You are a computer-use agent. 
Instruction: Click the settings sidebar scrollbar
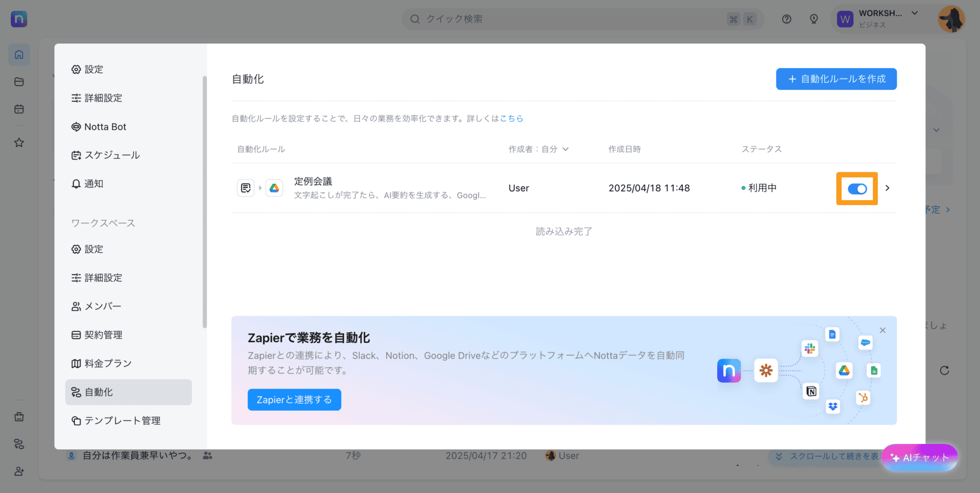click(x=205, y=202)
